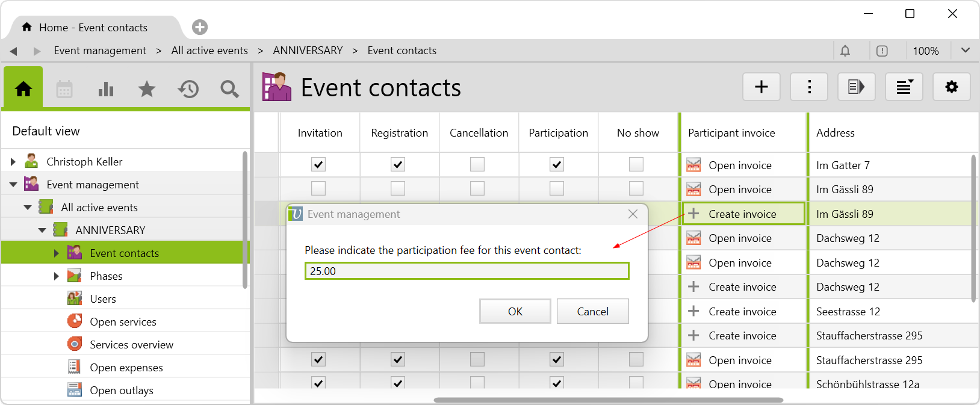Viewport: 980px width, 405px height.
Task: Expand the Christoph Keller tree node
Action: (x=13, y=162)
